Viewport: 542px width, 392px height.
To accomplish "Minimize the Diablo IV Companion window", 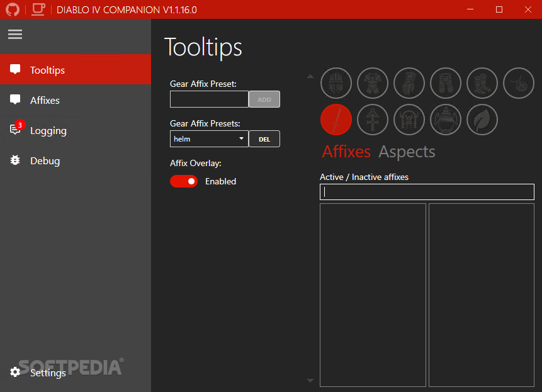I will click(470, 9).
